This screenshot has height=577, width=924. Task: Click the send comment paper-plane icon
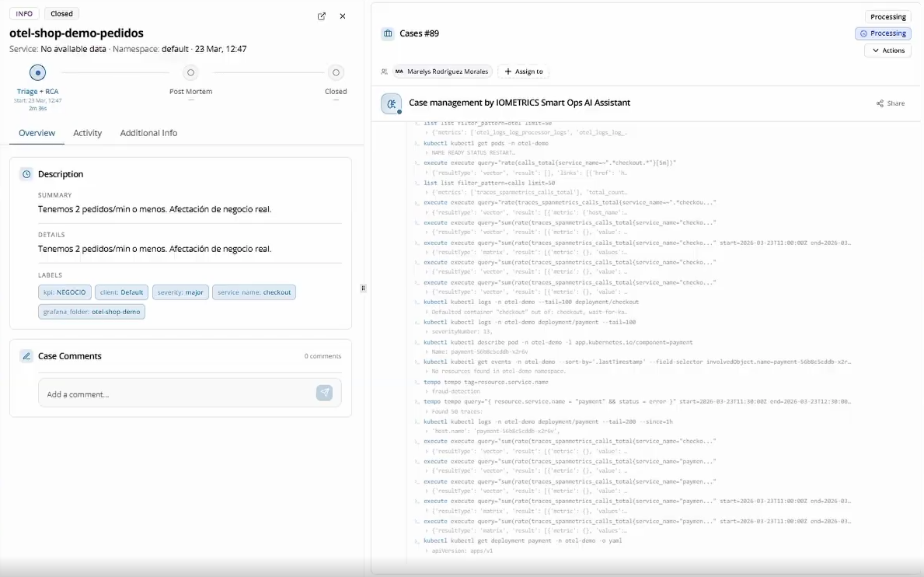pos(324,393)
